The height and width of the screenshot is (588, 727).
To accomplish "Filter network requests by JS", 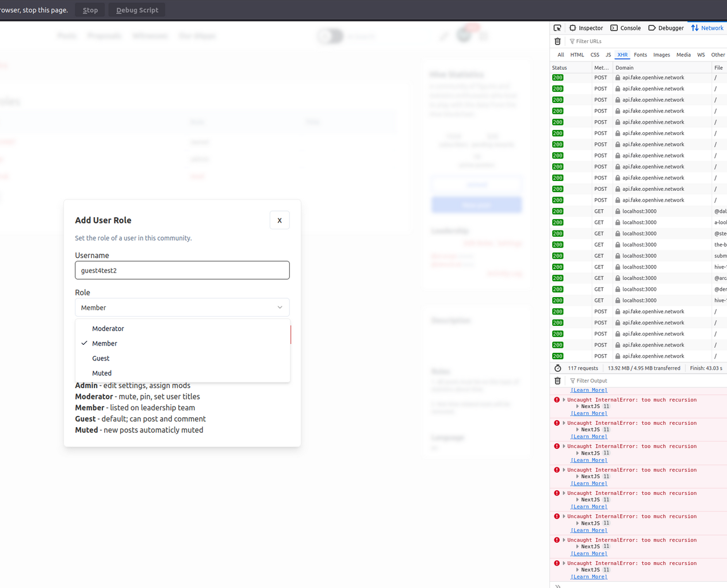I will pos(608,55).
